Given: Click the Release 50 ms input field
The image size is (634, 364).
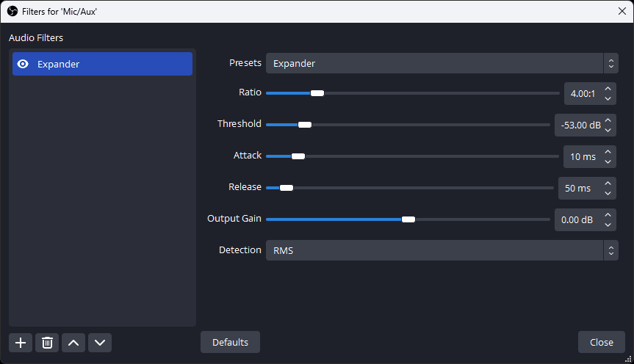Looking at the screenshot, I should click(579, 189).
